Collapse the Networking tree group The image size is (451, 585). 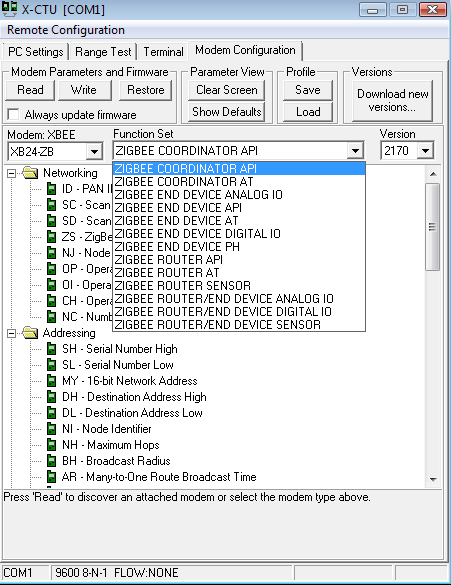(12, 173)
